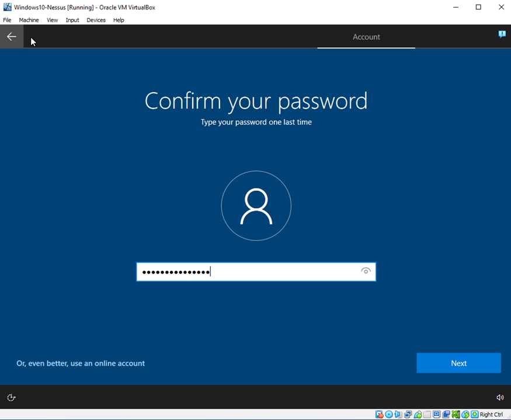The width and height of the screenshot is (511, 420).
Task: Click the network adapter status icon
Action: click(408, 415)
